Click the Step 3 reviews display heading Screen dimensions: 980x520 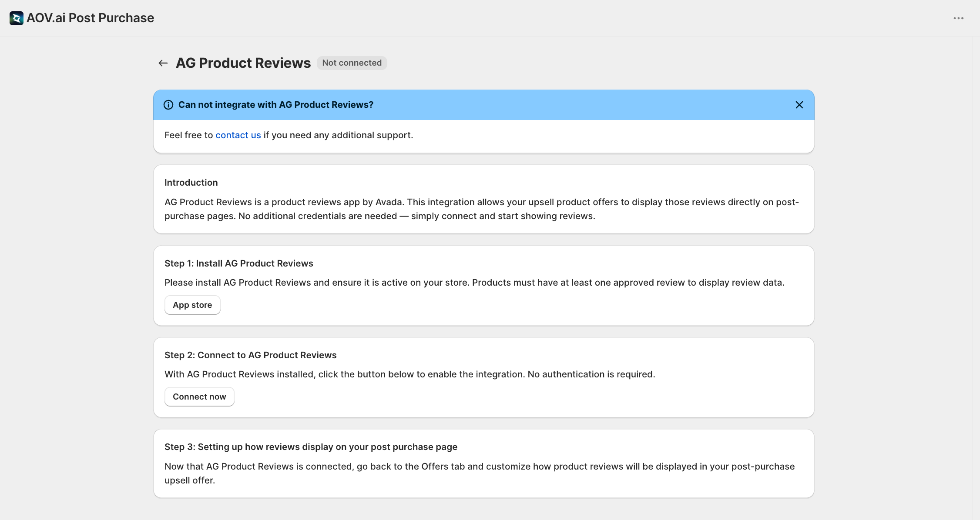point(311,447)
